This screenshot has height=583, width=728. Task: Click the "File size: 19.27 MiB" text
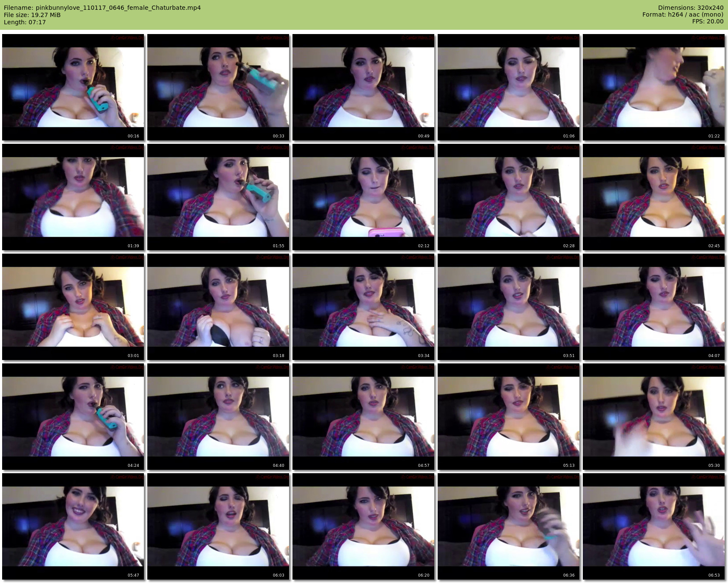tap(32, 15)
